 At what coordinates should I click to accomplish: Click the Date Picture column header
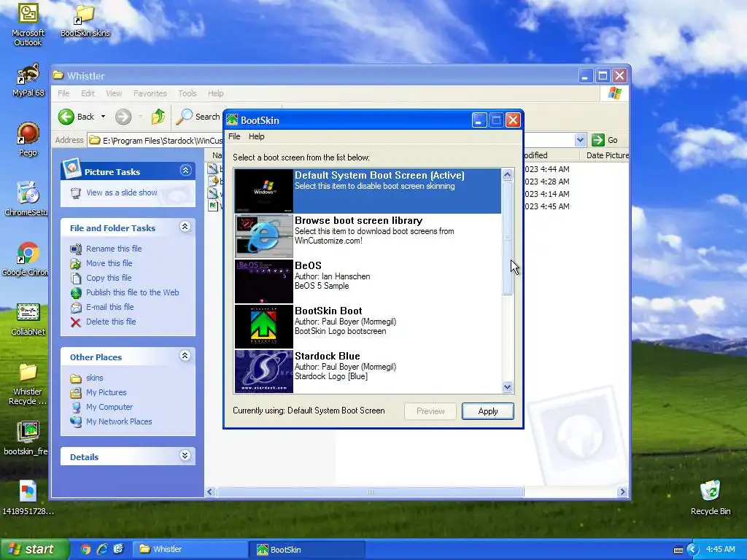pos(605,155)
